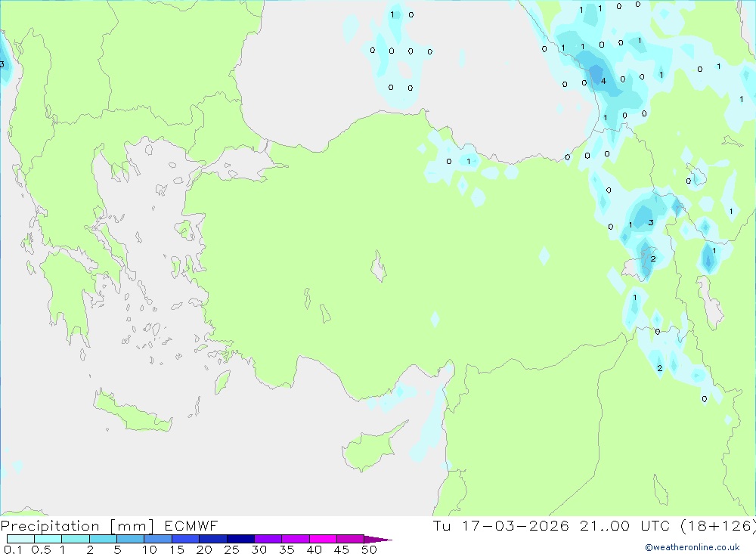Pick the lightest 0.1–0.5 mm legend swatch
Screen dimensions: 756x554
pos(20,539)
